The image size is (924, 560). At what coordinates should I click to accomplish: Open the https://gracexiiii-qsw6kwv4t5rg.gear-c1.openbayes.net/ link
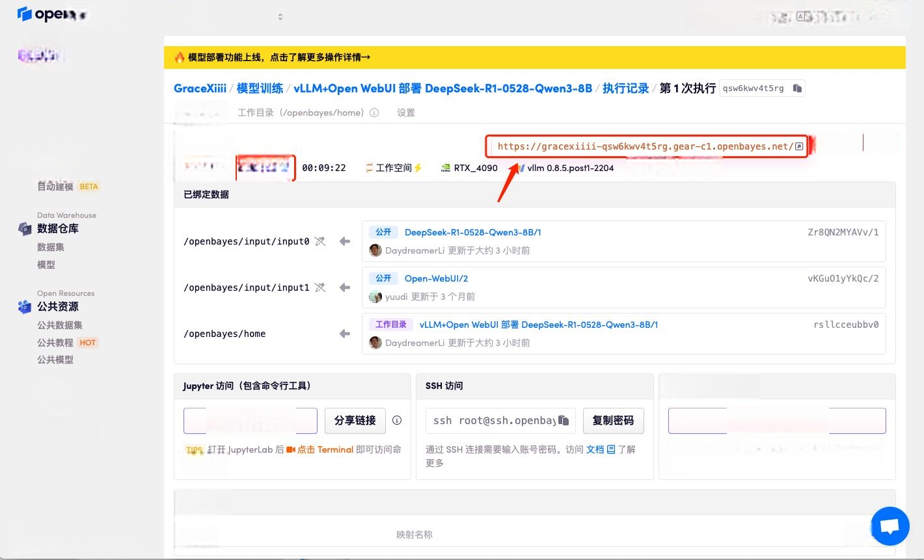point(645,146)
